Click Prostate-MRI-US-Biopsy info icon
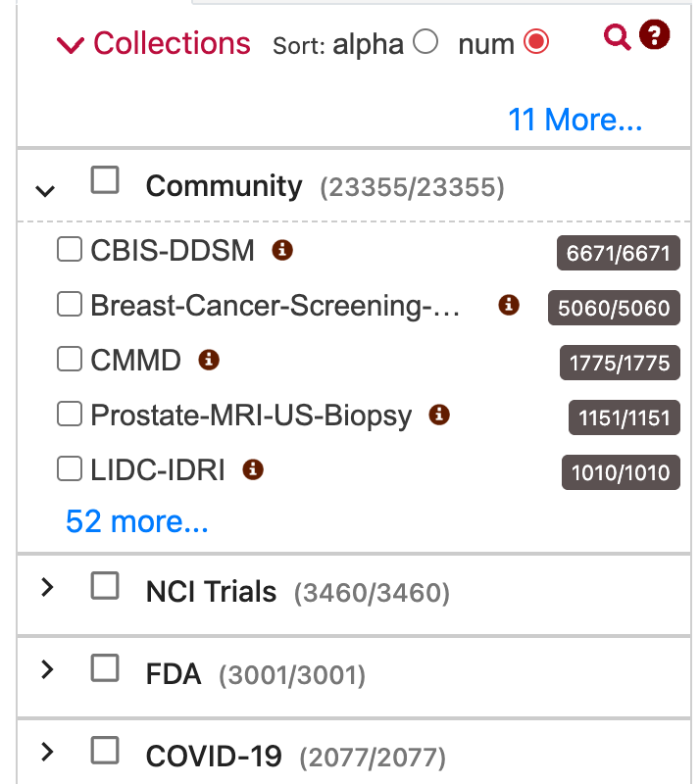 point(439,415)
